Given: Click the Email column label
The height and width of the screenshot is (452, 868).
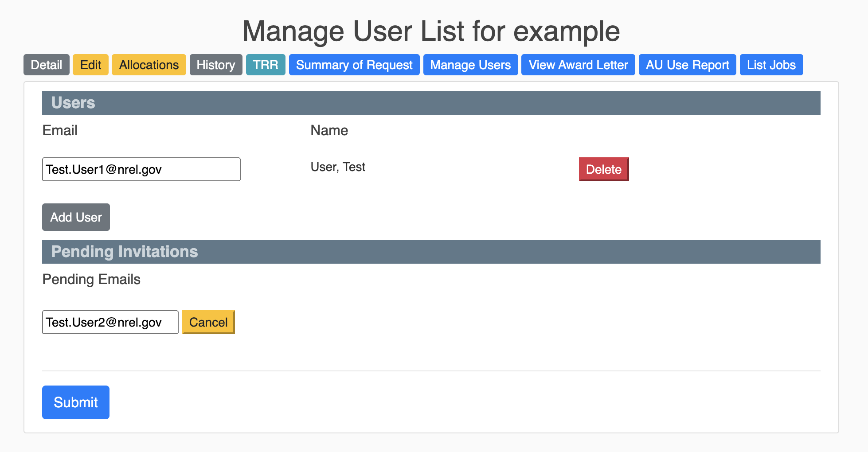Looking at the screenshot, I should click(59, 130).
